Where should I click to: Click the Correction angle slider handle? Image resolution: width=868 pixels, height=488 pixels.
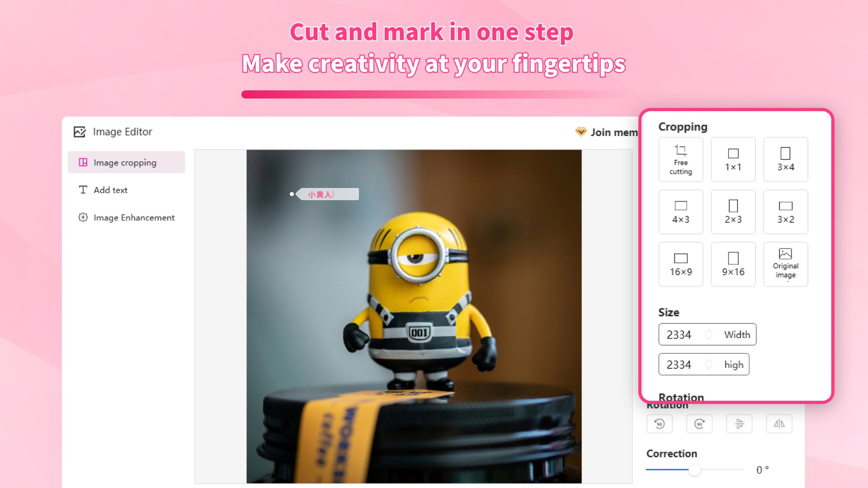(695, 470)
